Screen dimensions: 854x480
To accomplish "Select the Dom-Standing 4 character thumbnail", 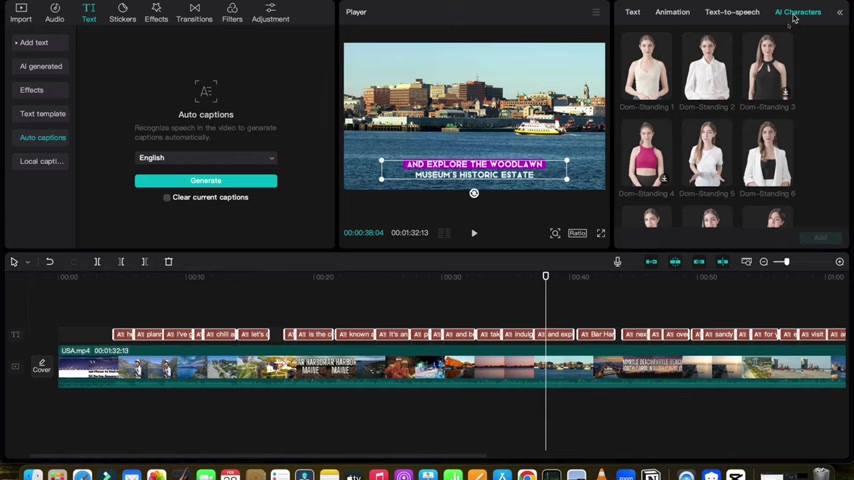I will 646,155.
